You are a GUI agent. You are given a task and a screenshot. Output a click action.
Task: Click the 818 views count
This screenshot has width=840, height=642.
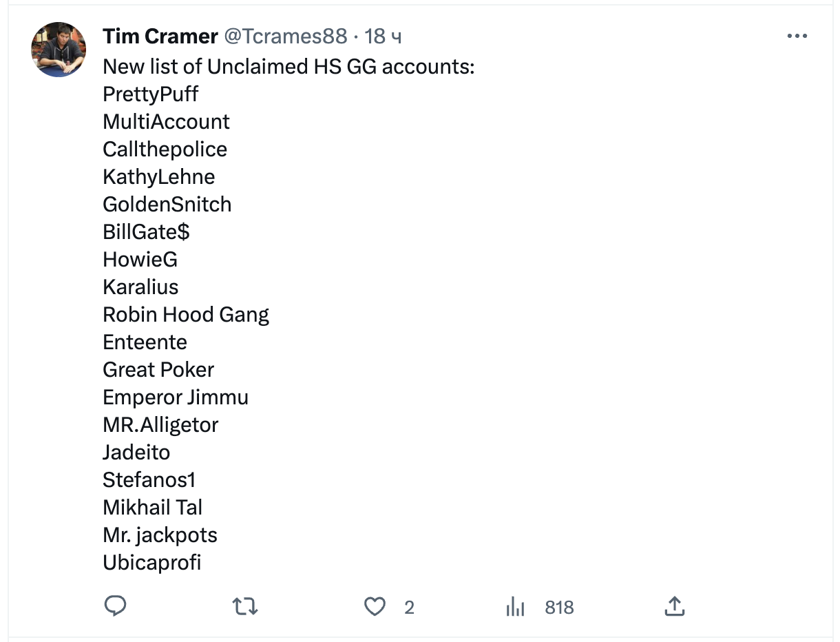coord(559,608)
